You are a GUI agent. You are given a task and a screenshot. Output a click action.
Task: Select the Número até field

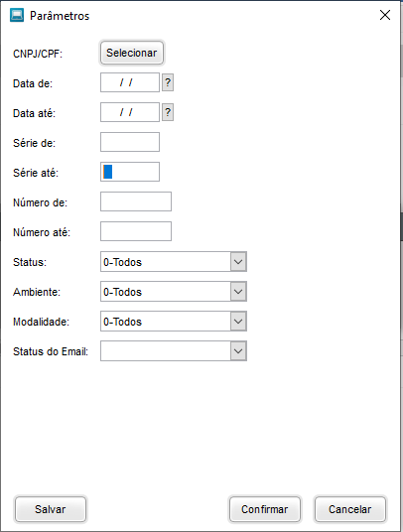coord(136,231)
